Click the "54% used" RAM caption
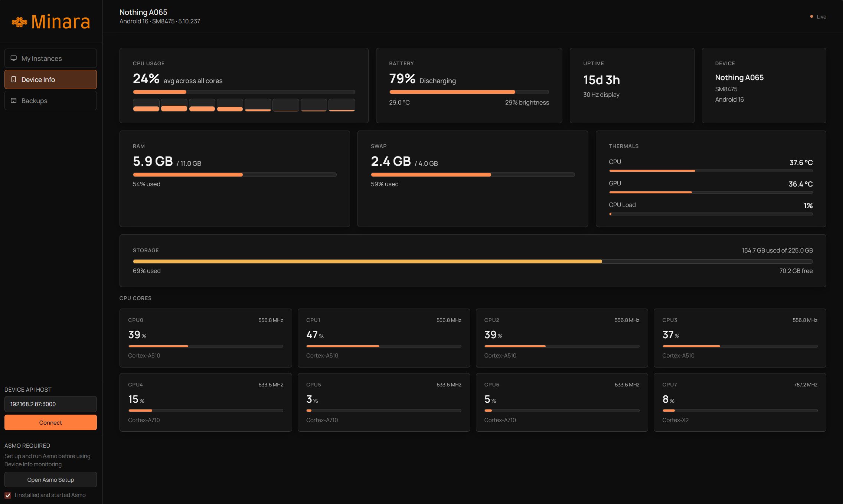The height and width of the screenshot is (504, 843). coord(147,184)
